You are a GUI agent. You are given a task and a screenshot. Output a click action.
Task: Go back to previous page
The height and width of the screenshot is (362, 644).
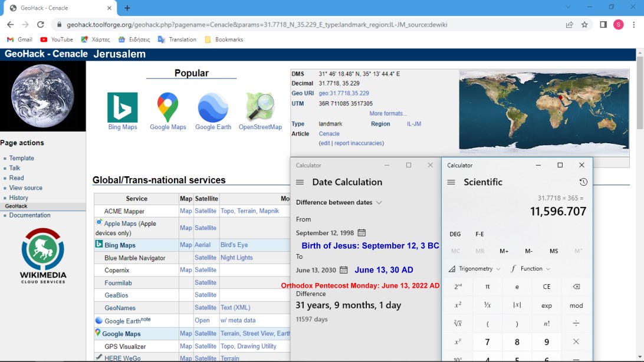pyautogui.click(x=10, y=25)
